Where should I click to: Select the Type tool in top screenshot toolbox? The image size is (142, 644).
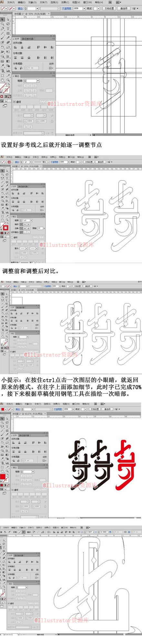[x=8, y=29]
